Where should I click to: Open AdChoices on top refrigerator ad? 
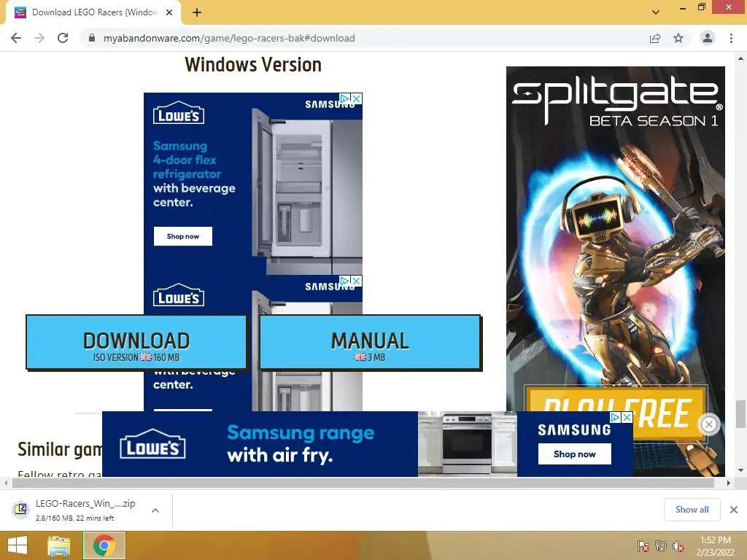click(x=345, y=98)
